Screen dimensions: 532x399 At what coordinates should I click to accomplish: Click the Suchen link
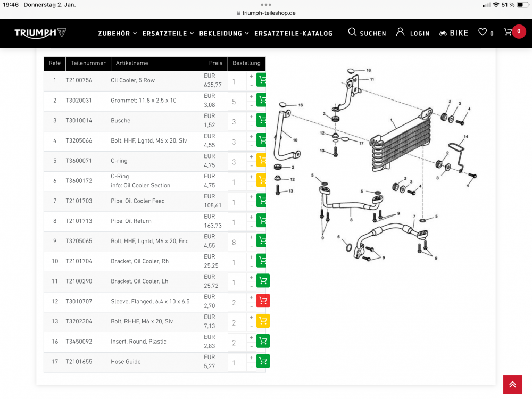click(x=373, y=33)
